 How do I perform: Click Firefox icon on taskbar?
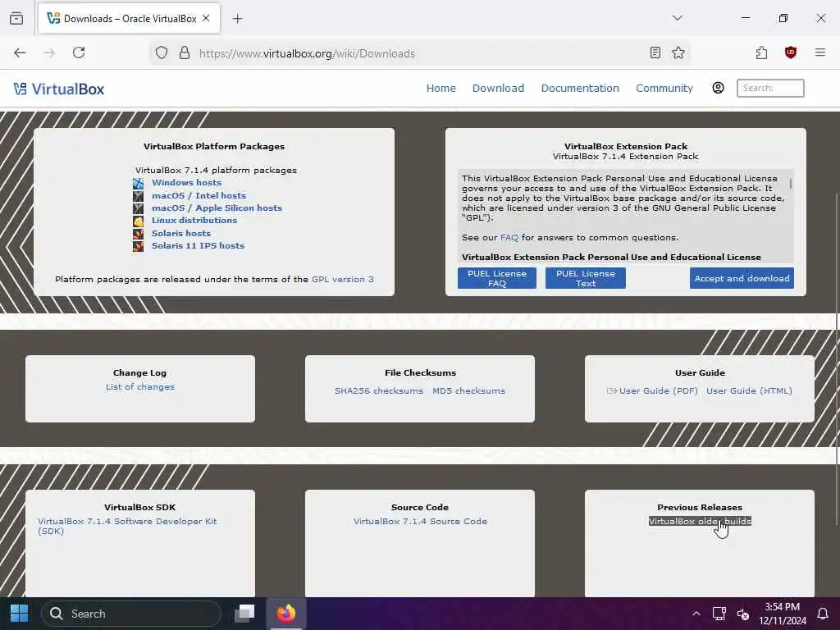click(x=286, y=614)
